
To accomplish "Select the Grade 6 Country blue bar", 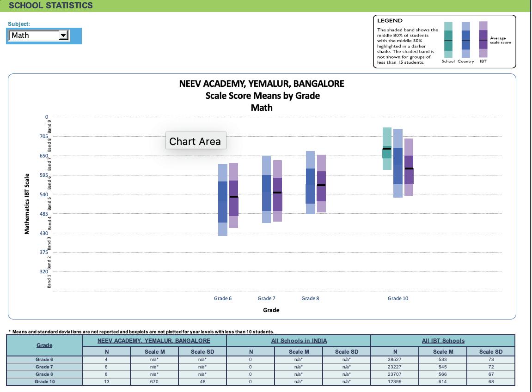I will coord(223,200).
